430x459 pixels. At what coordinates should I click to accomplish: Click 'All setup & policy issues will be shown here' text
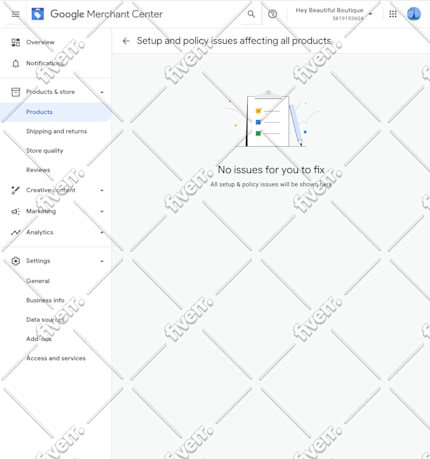point(271,184)
